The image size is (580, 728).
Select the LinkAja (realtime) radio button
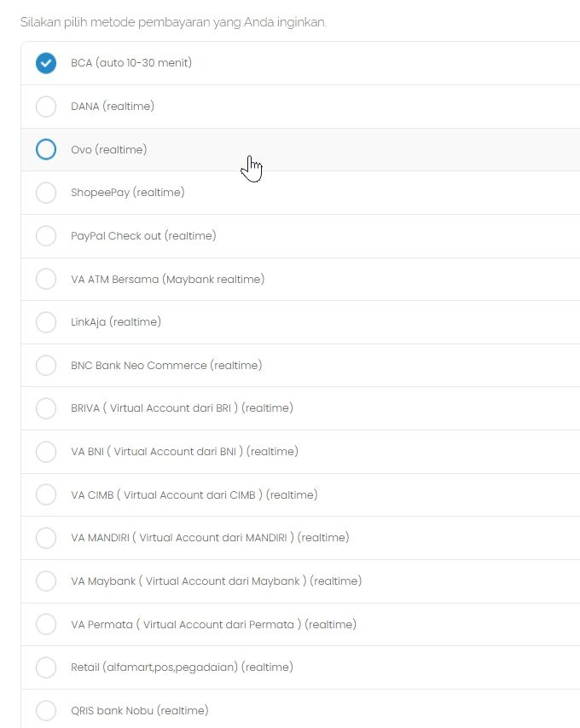46,322
